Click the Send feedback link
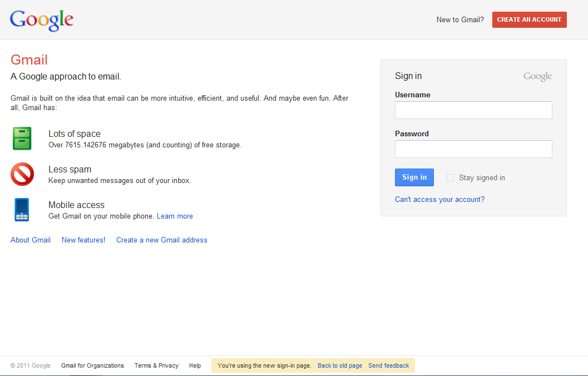The width and height of the screenshot is (588, 376). click(388, 365)
